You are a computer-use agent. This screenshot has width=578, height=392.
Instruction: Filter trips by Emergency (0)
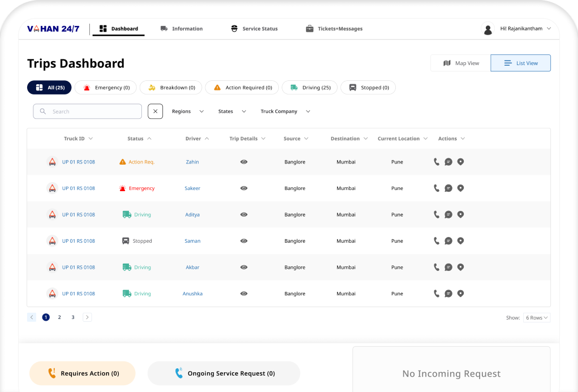(x=106, y=88)
